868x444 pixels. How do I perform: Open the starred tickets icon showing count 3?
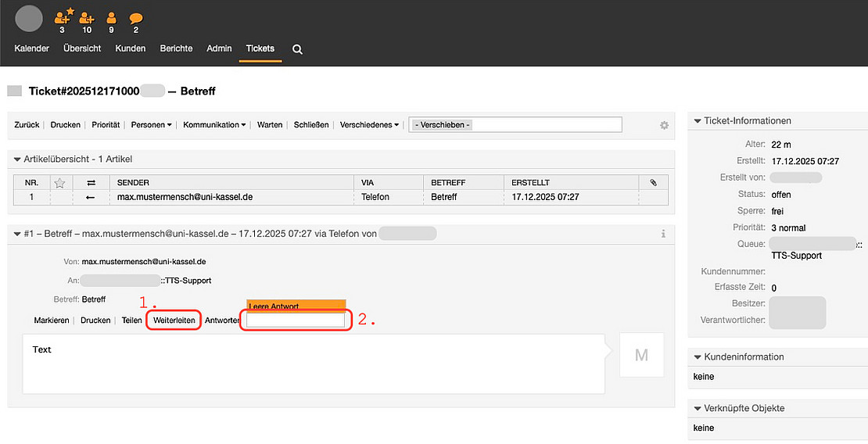[63, 17]
